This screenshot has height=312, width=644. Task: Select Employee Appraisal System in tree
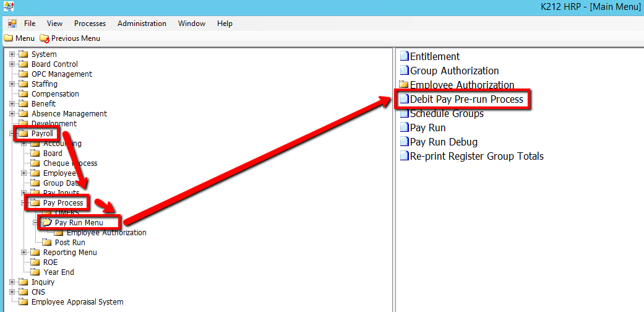77,302
